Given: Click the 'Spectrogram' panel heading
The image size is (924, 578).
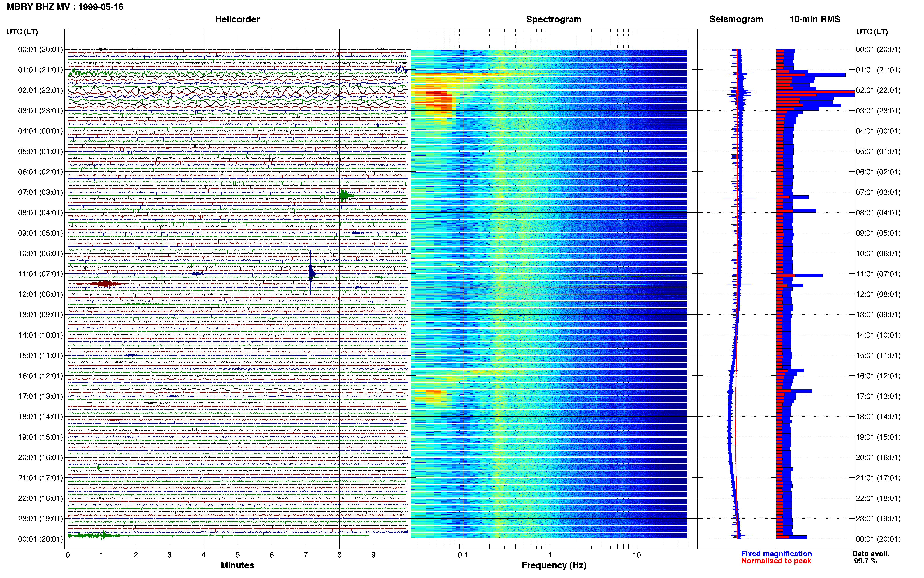Looking at the screenshot, I should point(554,19).
